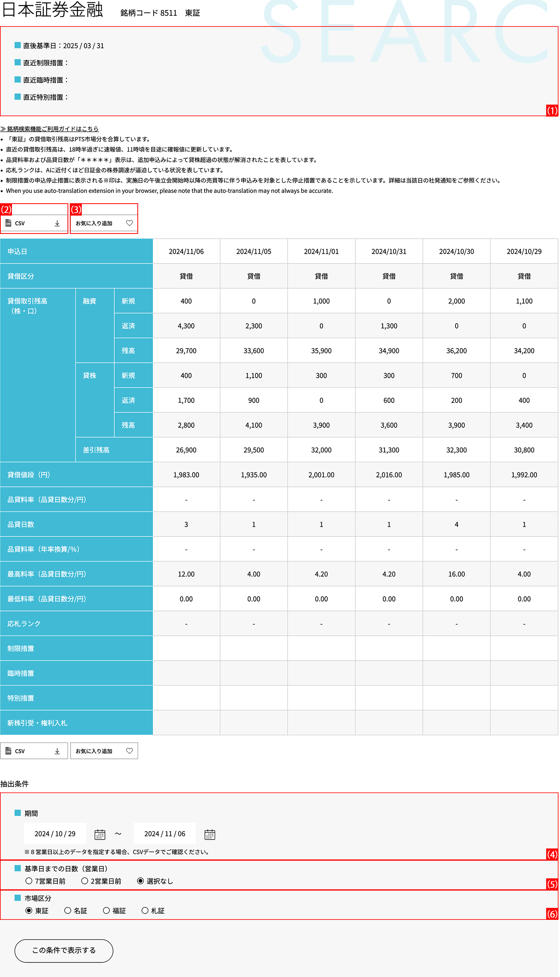Click the 臨時措置 row header
The width and height of the screenshot is (560, 977).
[77, 673]
